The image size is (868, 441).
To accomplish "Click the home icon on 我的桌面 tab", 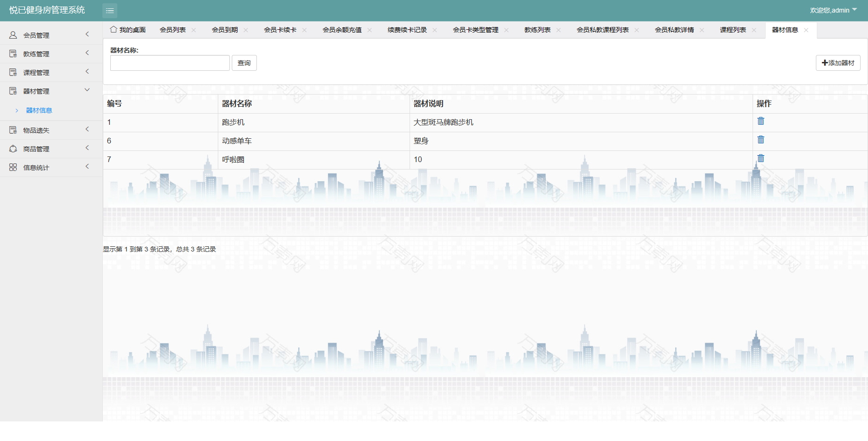I will click(113, 29).
